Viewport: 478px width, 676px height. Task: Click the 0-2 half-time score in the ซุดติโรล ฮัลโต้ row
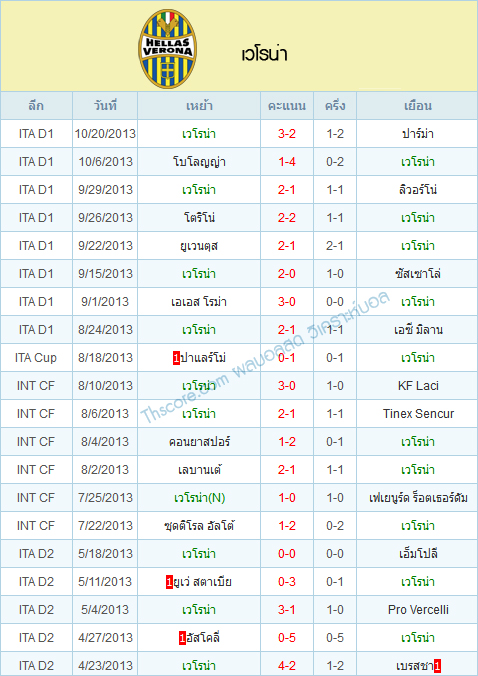coord(335,526)
